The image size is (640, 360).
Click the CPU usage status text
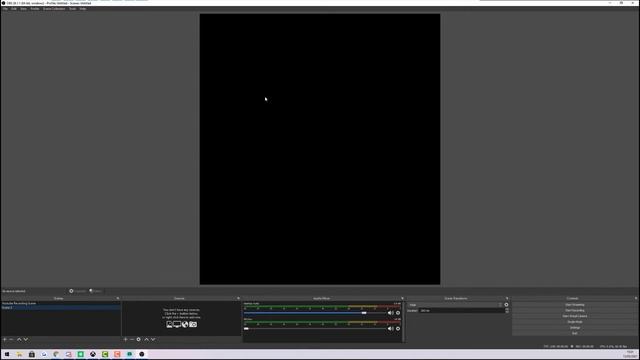click(x=613, y=347)
